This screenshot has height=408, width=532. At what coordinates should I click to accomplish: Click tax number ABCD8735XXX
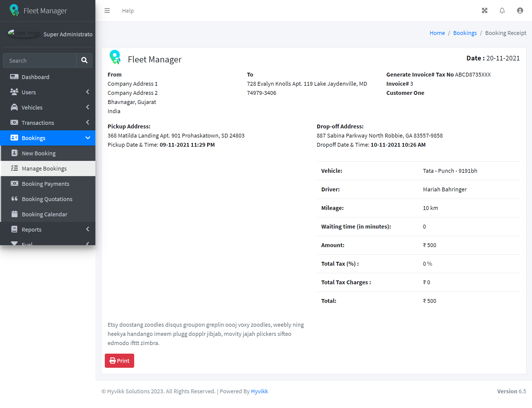[473, 75]
